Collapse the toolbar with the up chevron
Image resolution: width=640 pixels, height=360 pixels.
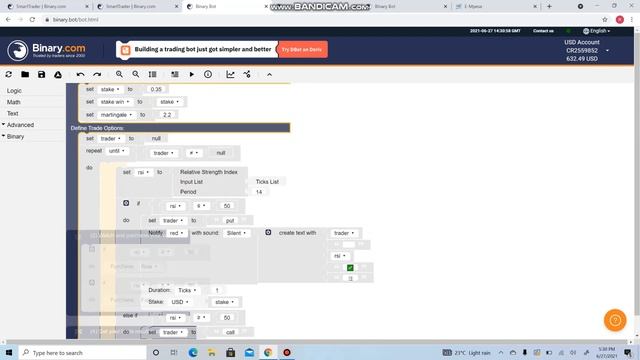pos(269,75)
